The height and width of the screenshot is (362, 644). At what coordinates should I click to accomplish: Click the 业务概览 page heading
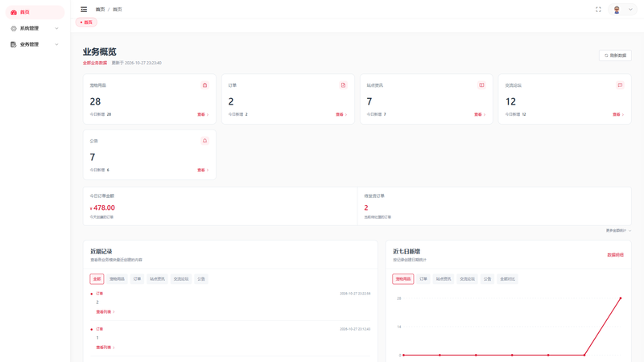point(99,51)
